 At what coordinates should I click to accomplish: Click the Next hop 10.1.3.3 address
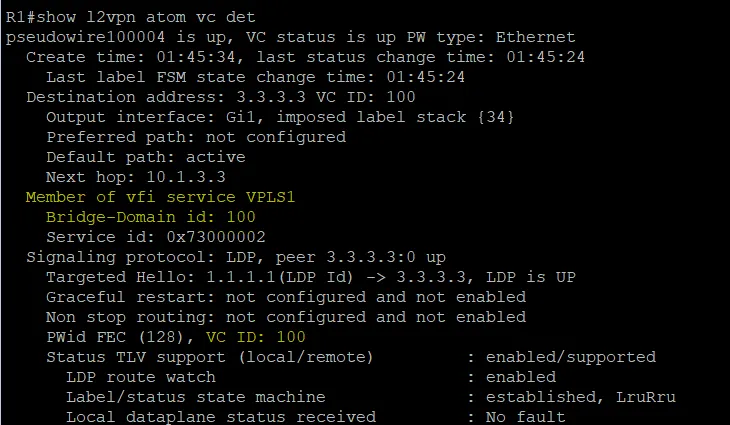186,177
